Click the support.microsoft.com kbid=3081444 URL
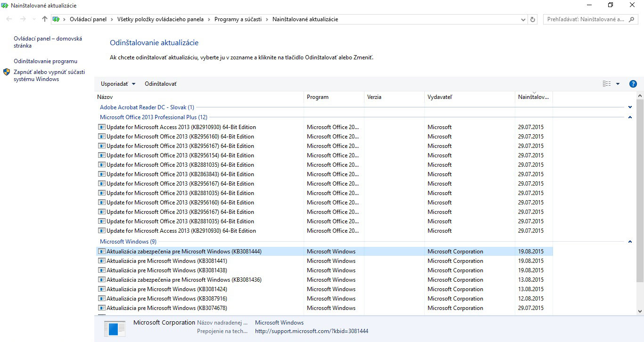Image resolution: width=644 pixels, height=342 pixels. pos(312,331)
